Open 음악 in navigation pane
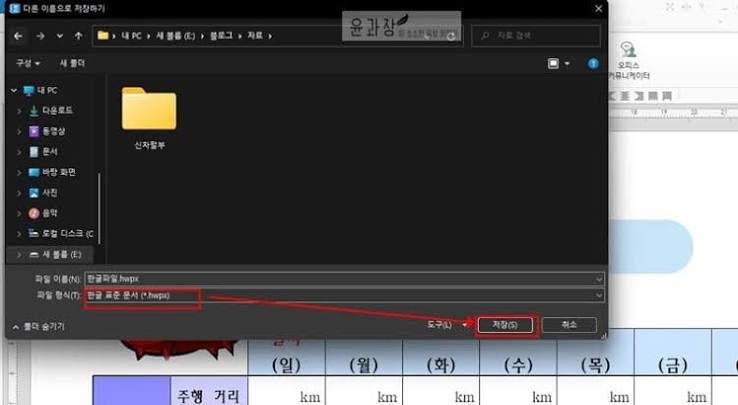 (x=50, y=213)
